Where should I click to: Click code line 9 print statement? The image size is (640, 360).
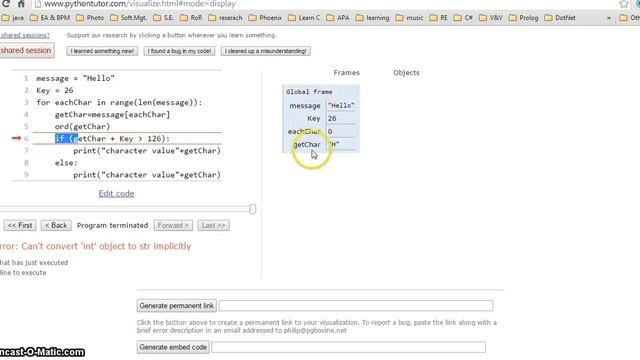(147, 175)
